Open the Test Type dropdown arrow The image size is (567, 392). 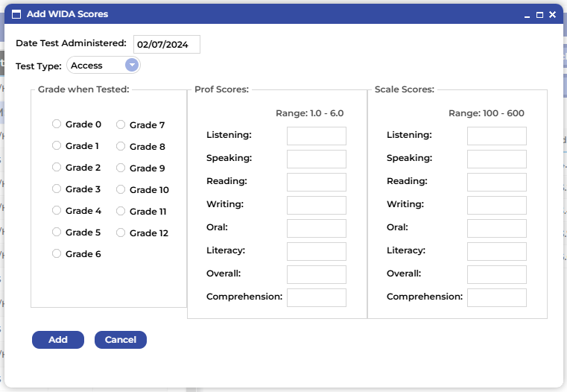coord(132,66)
